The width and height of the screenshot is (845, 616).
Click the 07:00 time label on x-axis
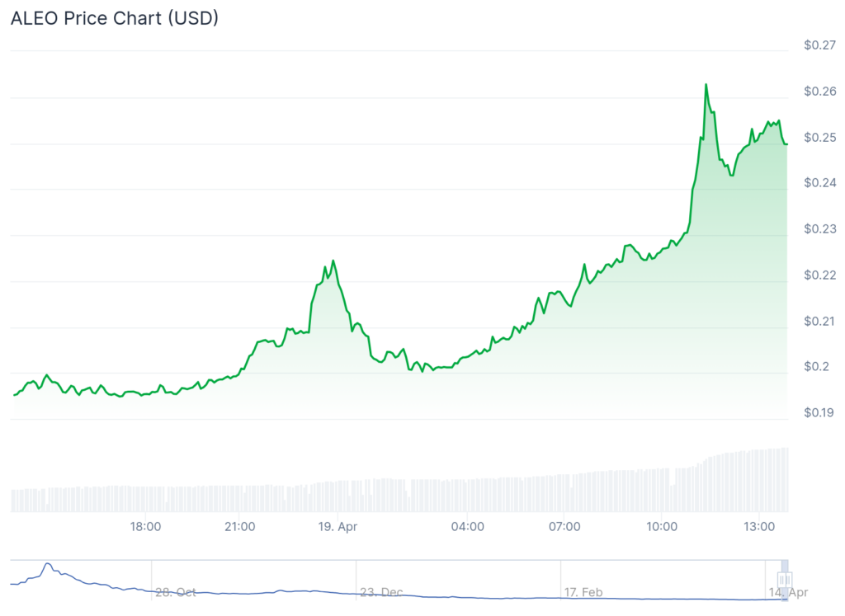(x=563, y=526)
